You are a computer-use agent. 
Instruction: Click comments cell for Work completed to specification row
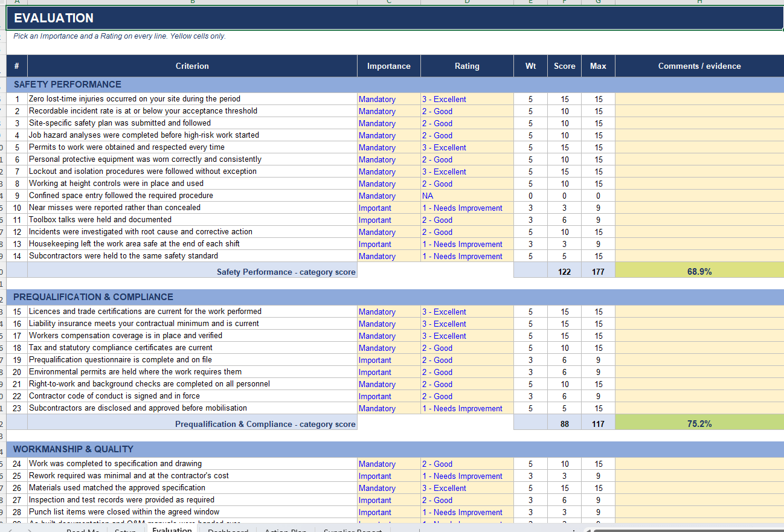[x=699, y=464]
